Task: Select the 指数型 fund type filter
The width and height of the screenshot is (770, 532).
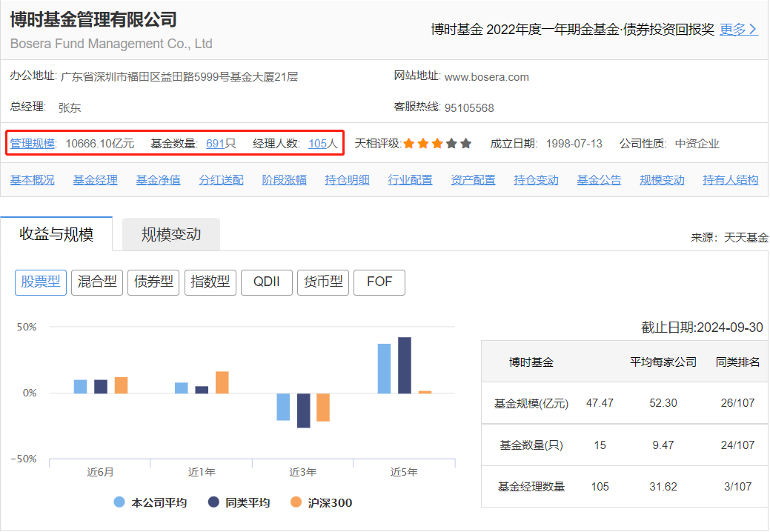Action: click(210, 282)
